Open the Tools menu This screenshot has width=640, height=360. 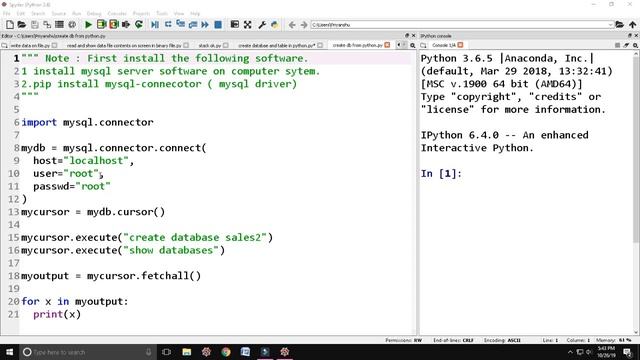(162, 13)
